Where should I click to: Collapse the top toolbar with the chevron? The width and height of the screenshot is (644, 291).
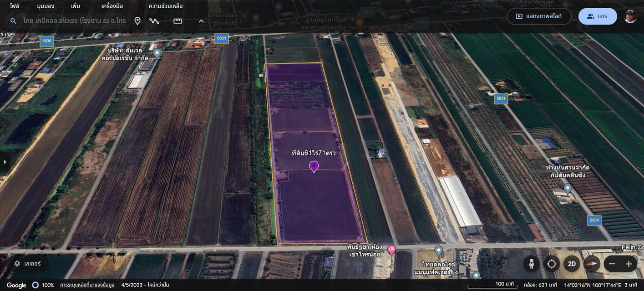[201, 21]
